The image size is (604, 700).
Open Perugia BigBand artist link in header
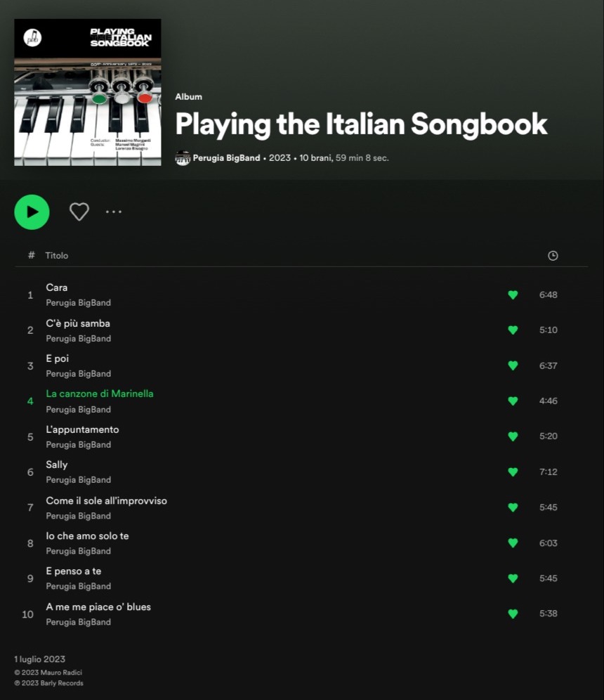pyautogui.click(x=227, y=158)
